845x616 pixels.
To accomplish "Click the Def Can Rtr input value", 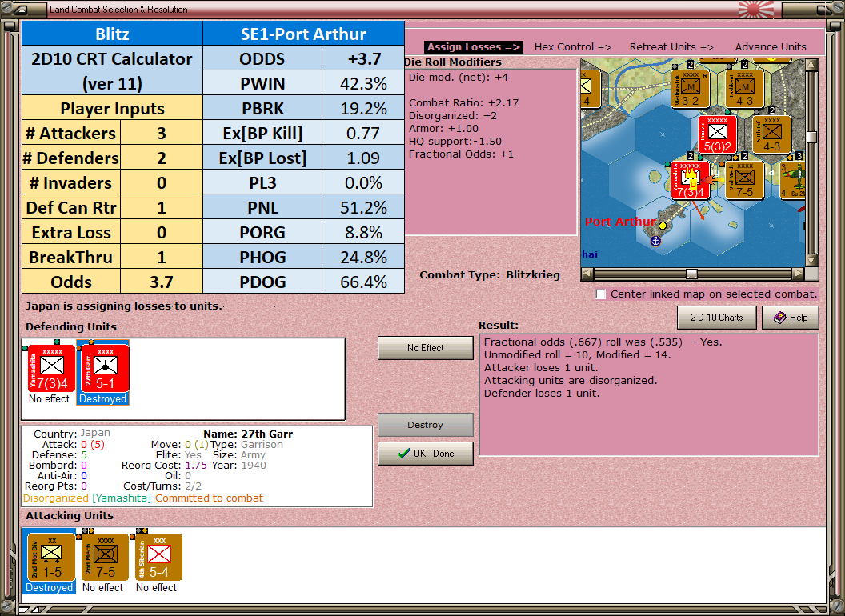I will click(161, 207).
